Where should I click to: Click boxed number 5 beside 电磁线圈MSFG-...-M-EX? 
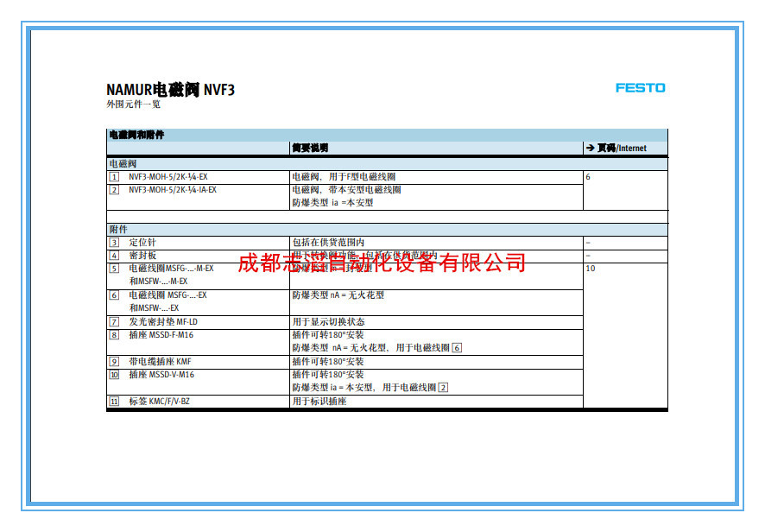click(114, 269)
